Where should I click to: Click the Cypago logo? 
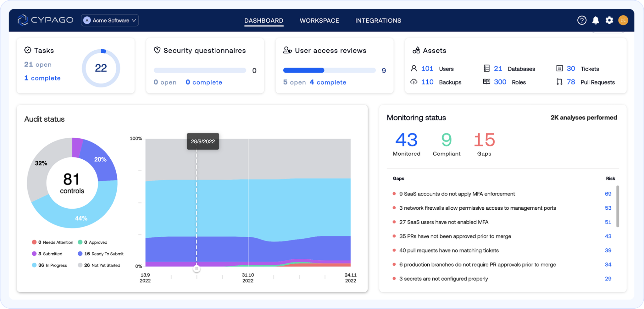pyautogui.click(x=45, y=20)
